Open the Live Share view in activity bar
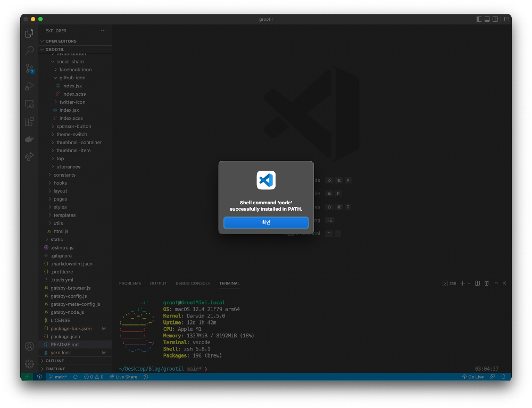This screenshot has height=408, width=532. pyautogui.click(x=29, y=156)
